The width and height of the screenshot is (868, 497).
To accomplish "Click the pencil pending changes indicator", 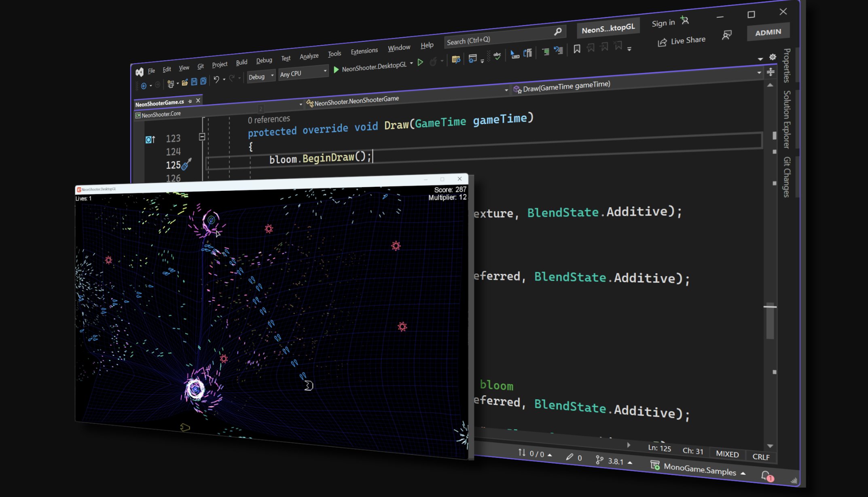I will coord(574,457).
